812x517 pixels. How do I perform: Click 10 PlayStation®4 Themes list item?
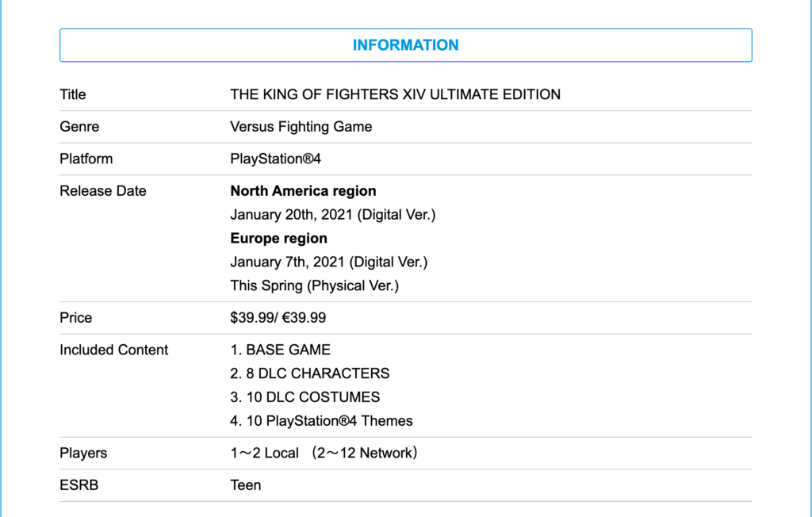pos(322,420)
